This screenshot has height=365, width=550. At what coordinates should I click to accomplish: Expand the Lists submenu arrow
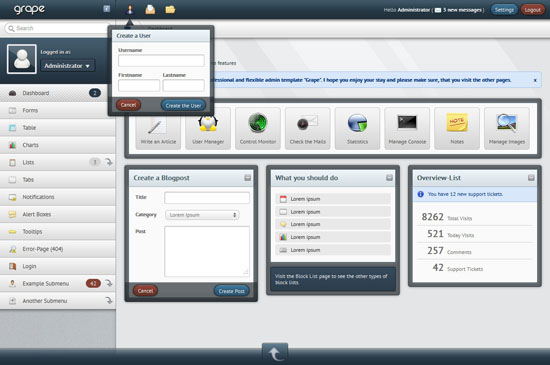click(x=109, y=162)
